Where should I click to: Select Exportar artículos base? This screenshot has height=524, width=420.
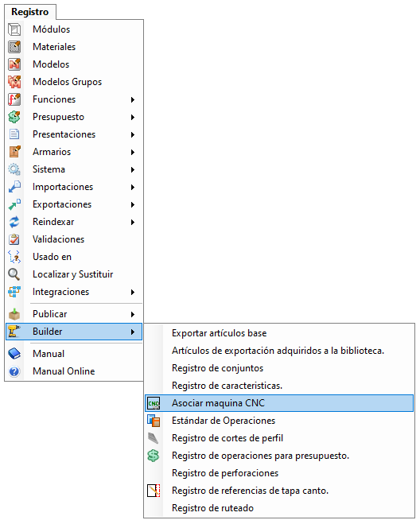(x=279, y=333)
